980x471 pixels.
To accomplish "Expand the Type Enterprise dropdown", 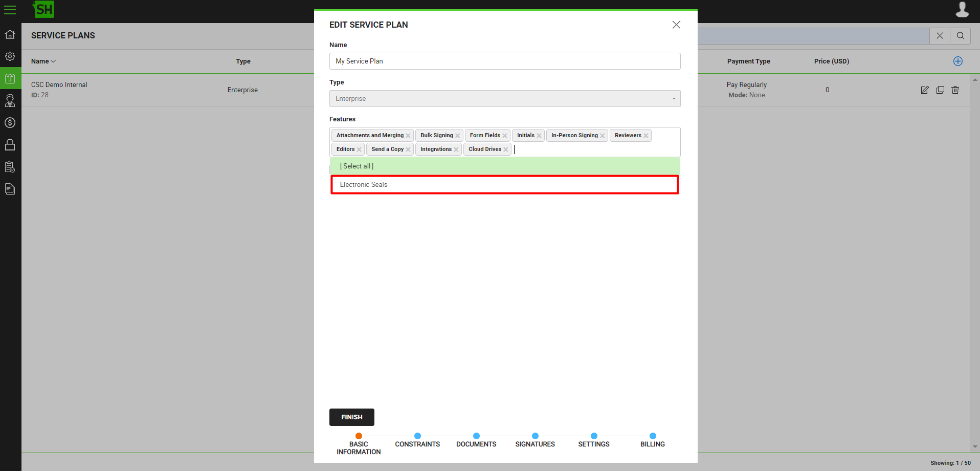I will pos(504,99).
